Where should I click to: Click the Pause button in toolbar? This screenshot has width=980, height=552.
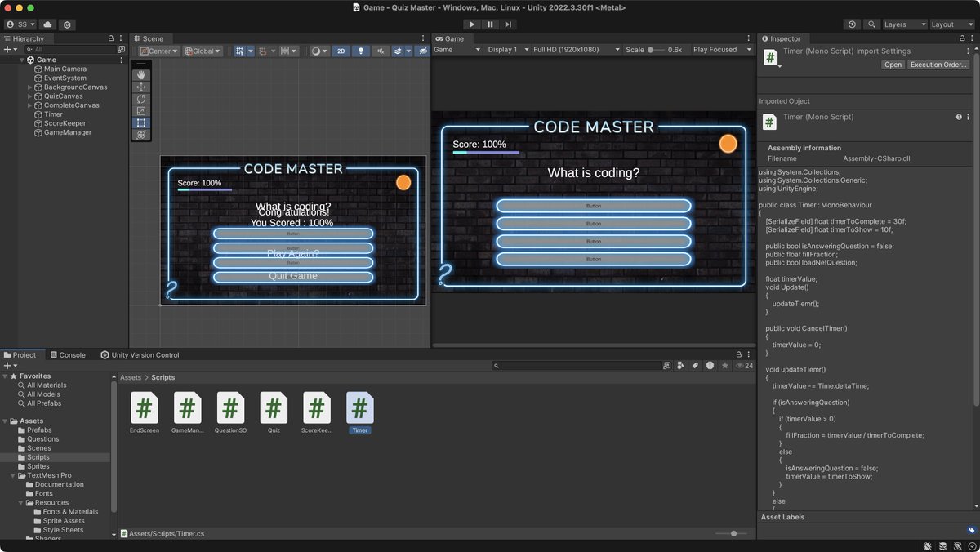click(490, 24)
